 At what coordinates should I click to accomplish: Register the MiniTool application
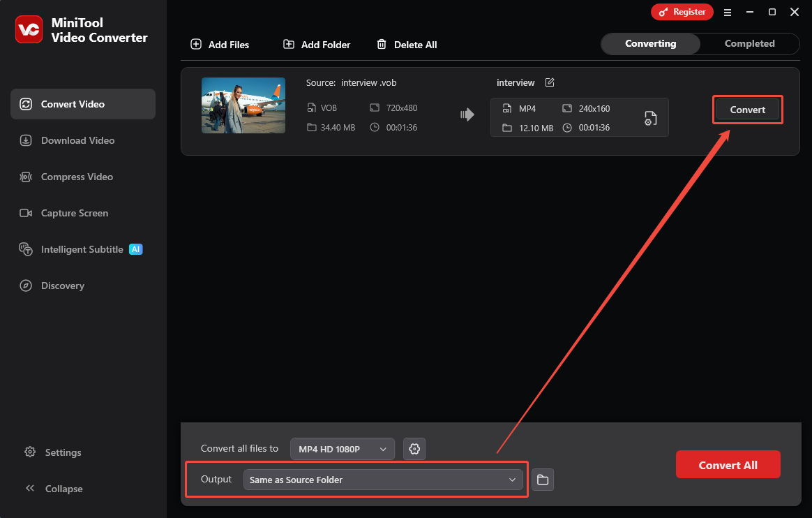point(682,12)
